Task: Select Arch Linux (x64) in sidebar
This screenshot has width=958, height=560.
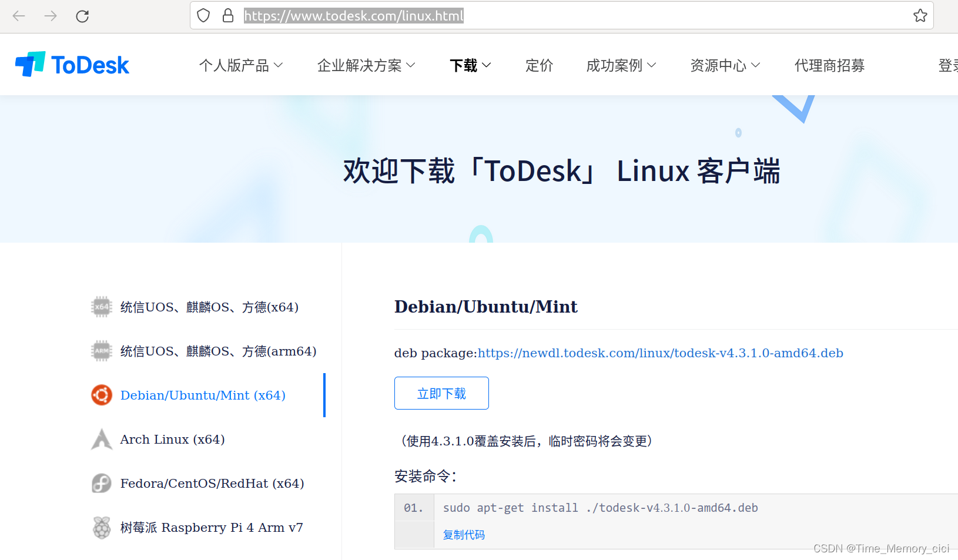Action: 172,440
